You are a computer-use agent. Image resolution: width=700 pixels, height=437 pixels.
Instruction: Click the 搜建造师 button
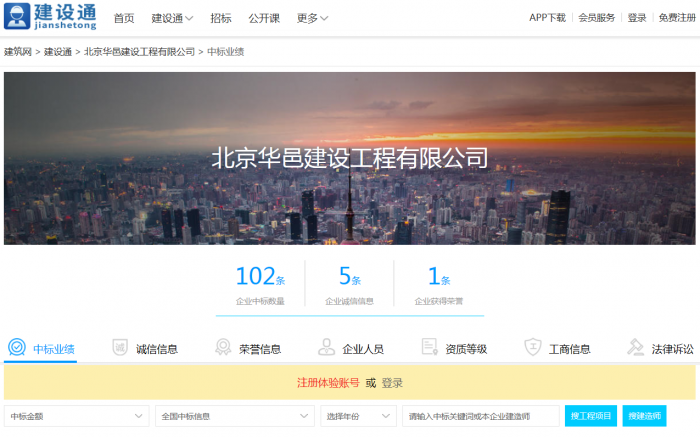[x=644, y=416]
